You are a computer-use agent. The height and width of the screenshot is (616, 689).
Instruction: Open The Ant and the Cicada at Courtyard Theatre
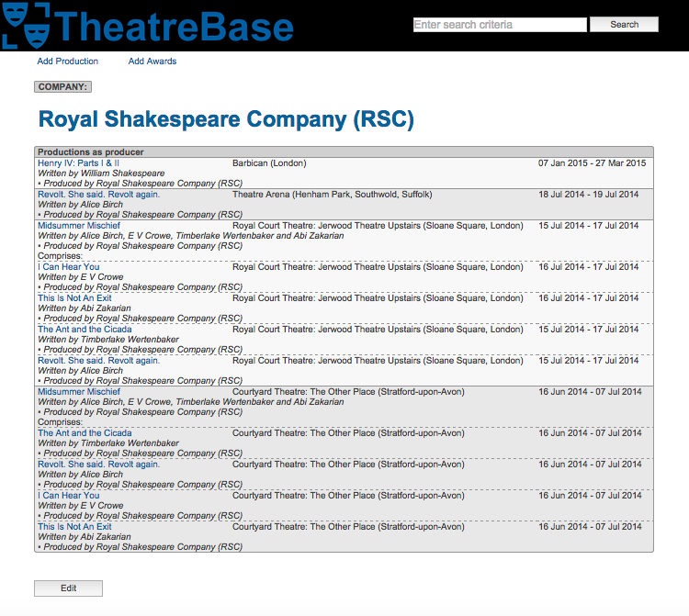85,433
